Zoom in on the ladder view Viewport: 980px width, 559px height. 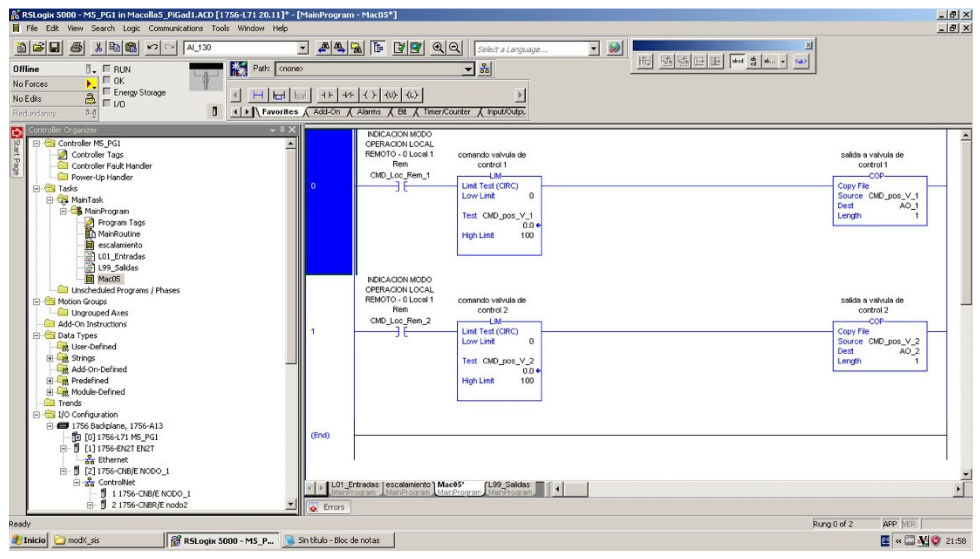point(438,48)
